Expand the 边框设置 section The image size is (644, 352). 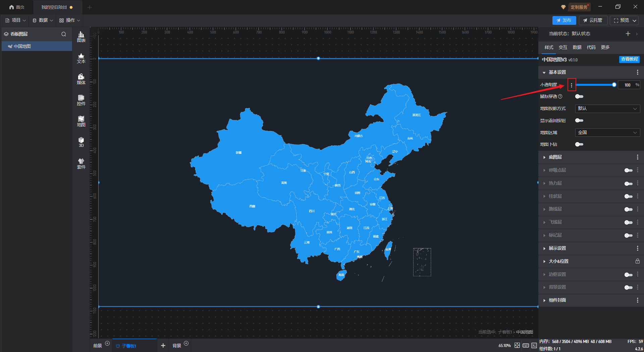[544, 274]
